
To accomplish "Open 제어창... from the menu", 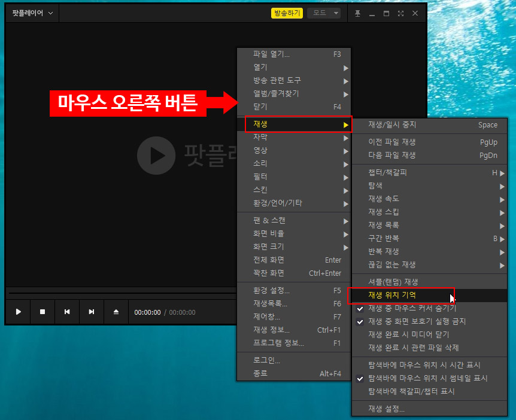I will 294,316.
